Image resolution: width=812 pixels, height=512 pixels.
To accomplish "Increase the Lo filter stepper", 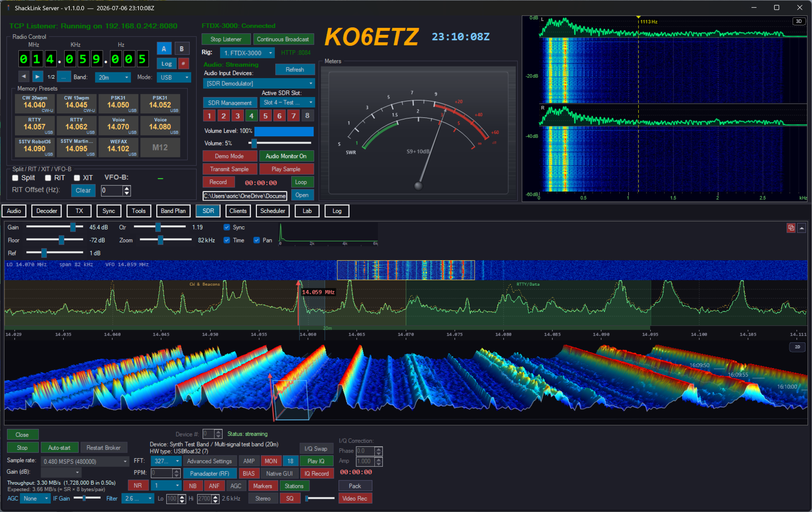I will tap(182, 496).
